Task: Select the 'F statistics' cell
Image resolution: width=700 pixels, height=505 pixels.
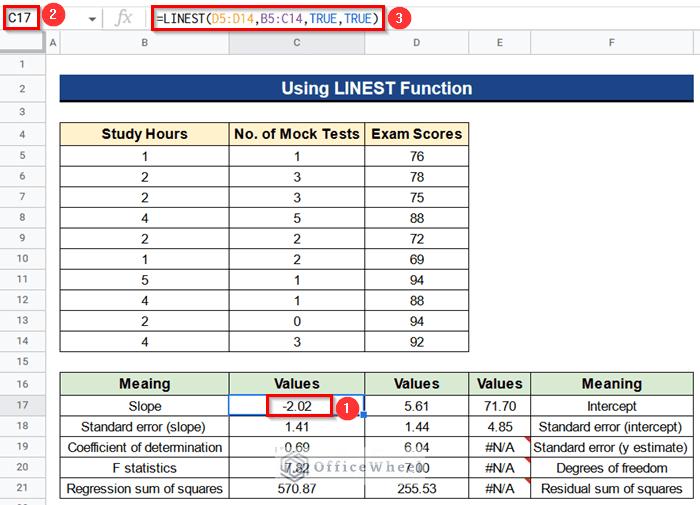Action: pos(145,467)
